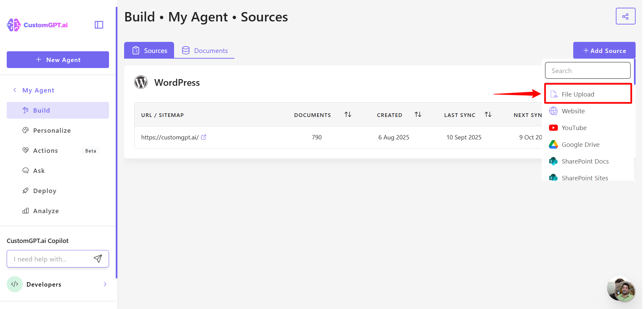Click the Ask chat bubble icon
This screenshot has width=644, height=309.
[25, 171]
